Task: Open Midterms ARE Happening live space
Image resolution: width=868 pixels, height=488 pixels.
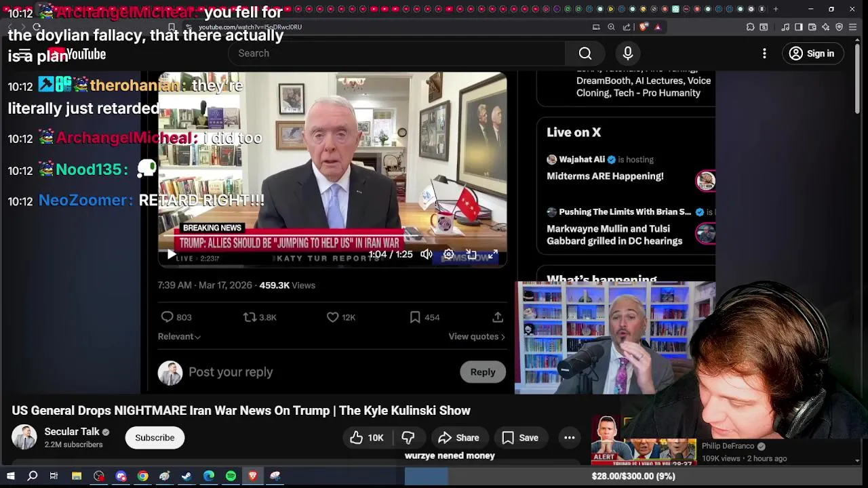Action: pyautogui.click(x=605, y=176)
